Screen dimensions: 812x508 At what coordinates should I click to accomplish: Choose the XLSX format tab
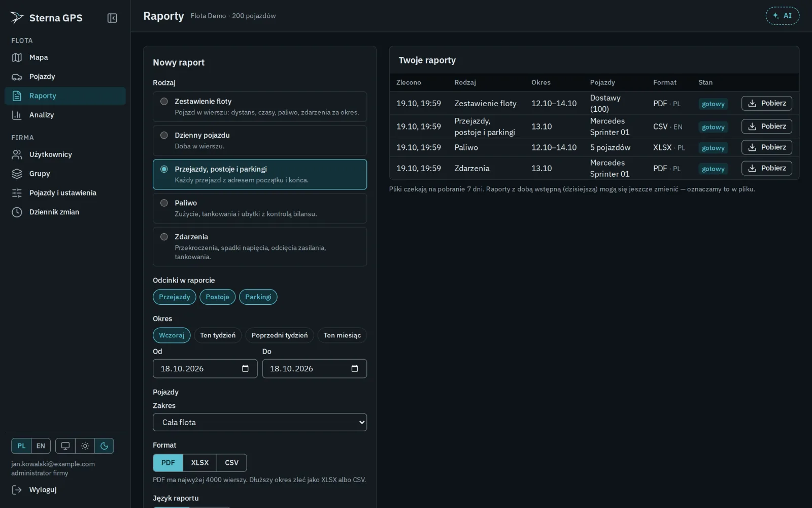(200, 463)
